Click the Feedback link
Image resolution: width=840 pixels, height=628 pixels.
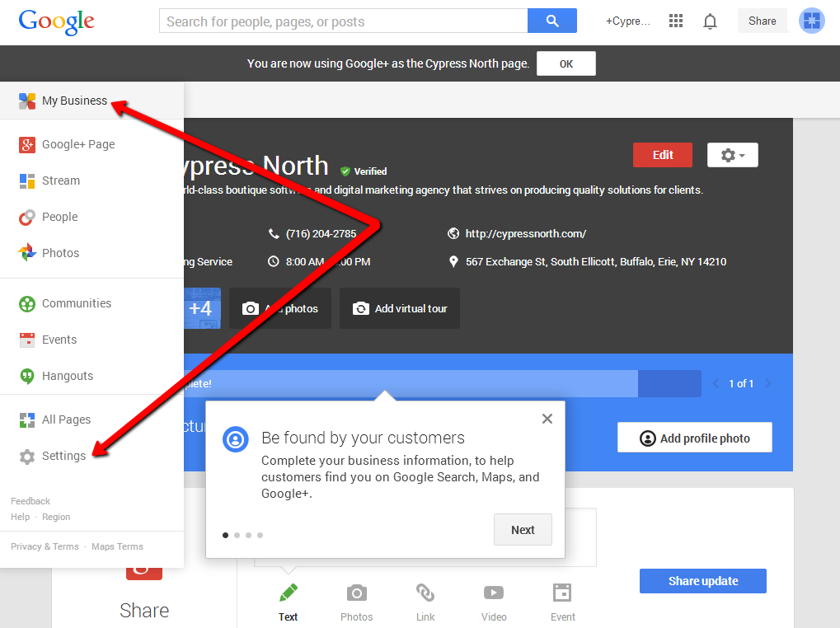point(31,501)
